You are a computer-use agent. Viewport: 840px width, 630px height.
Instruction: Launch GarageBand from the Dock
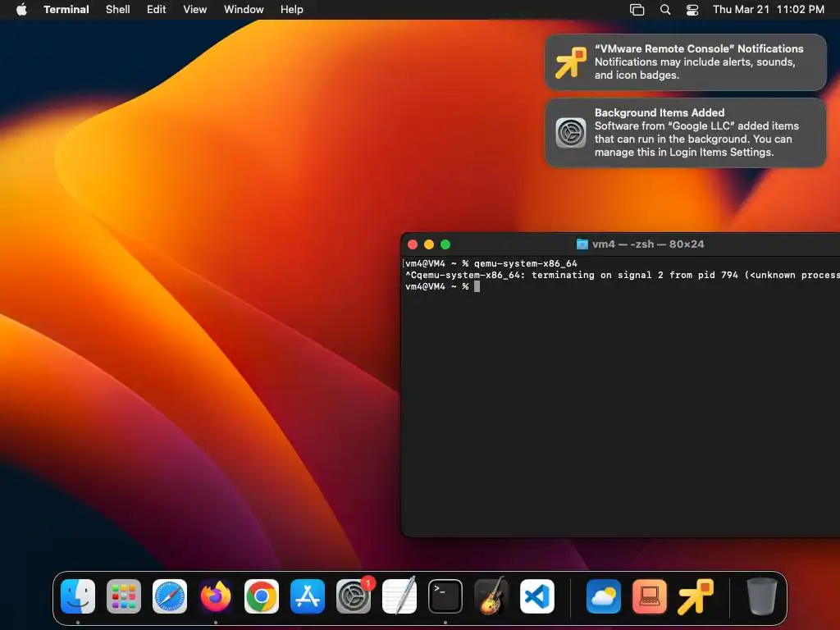point(491,596)
